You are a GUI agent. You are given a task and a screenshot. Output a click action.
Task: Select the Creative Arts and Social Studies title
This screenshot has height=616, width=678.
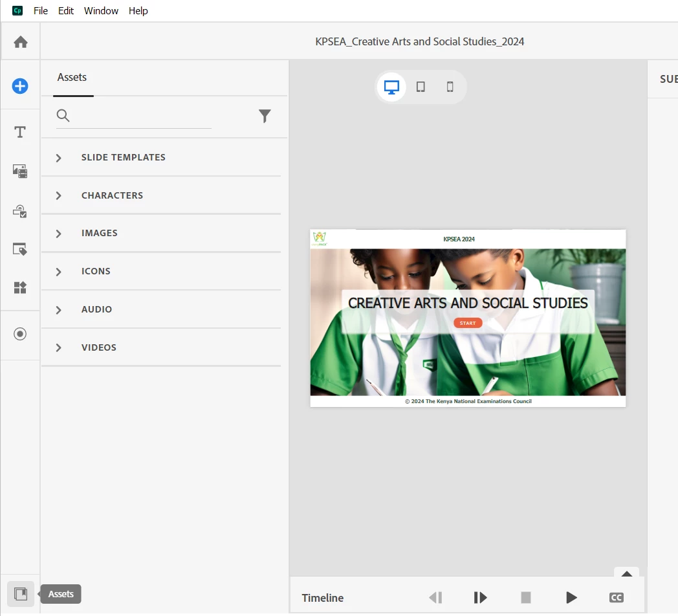(468, 303)
